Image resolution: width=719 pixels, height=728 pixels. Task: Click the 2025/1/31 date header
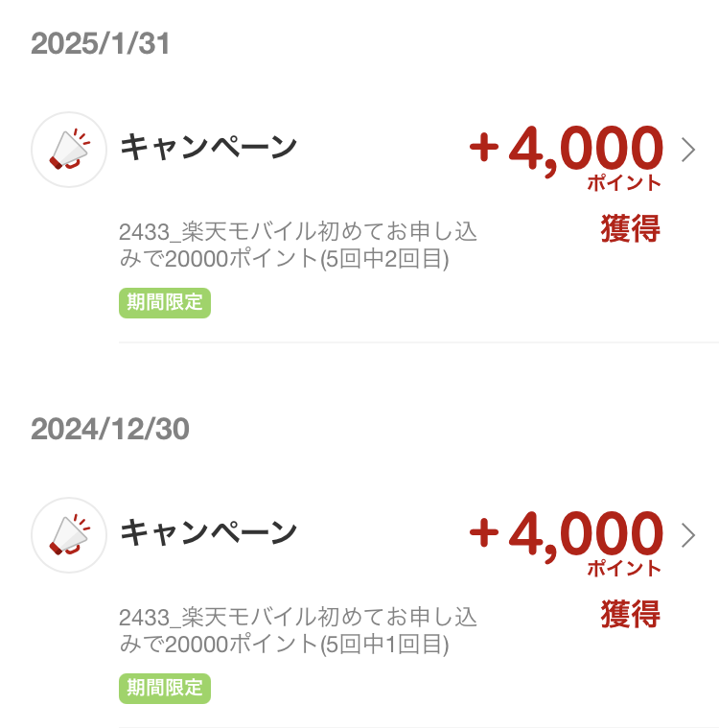pyautogui.click(x=101, y=44)
